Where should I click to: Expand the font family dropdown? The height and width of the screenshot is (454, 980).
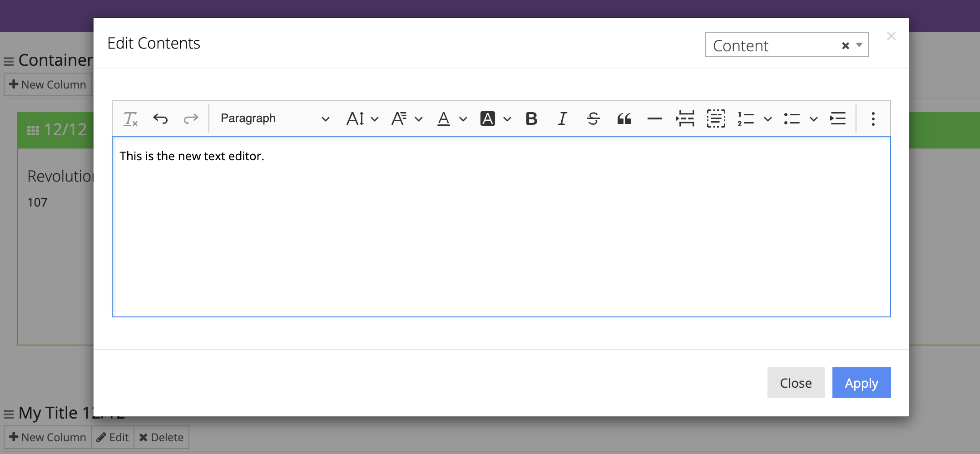407,119
